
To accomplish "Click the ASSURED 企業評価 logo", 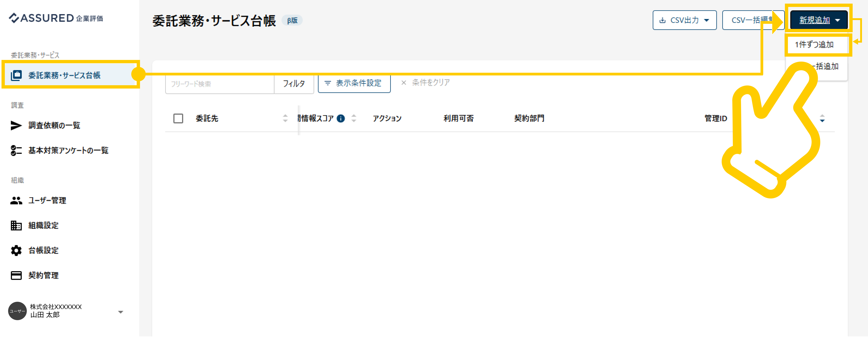I will click(x=56, y=18).
